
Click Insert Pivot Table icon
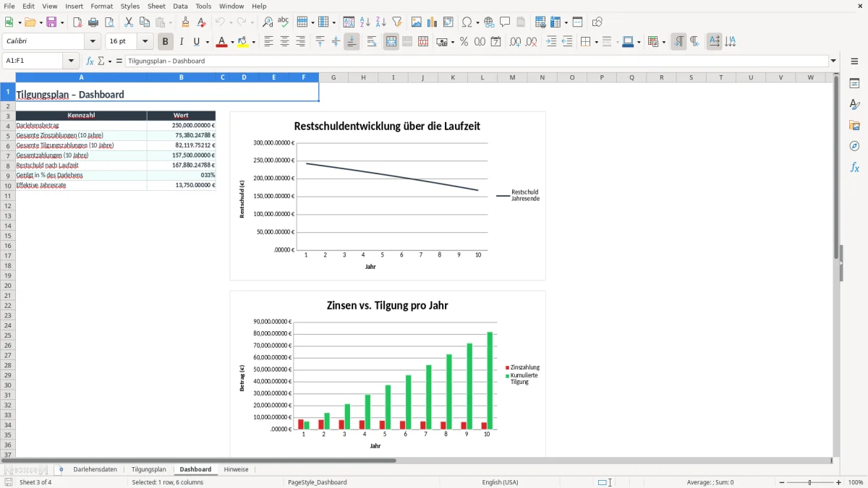pos(448,22)
